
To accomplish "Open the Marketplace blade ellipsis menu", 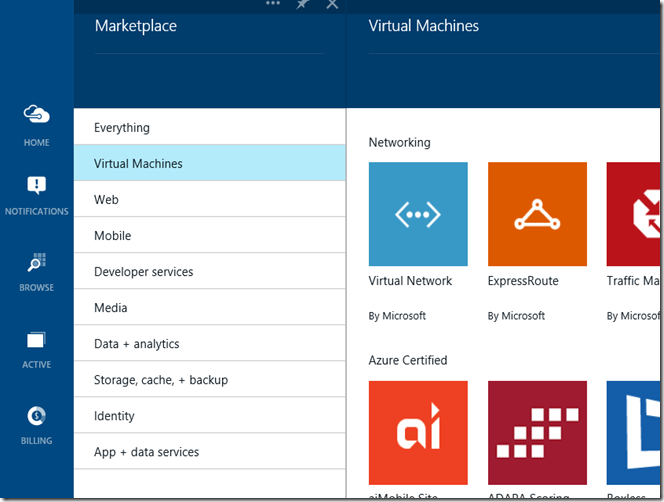I will (x=273, y=4).
